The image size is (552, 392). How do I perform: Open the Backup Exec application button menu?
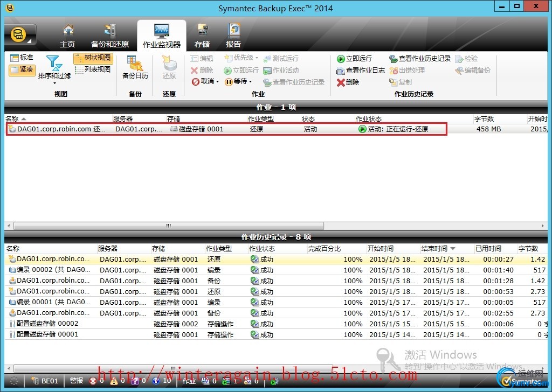[x=20, y=36]
